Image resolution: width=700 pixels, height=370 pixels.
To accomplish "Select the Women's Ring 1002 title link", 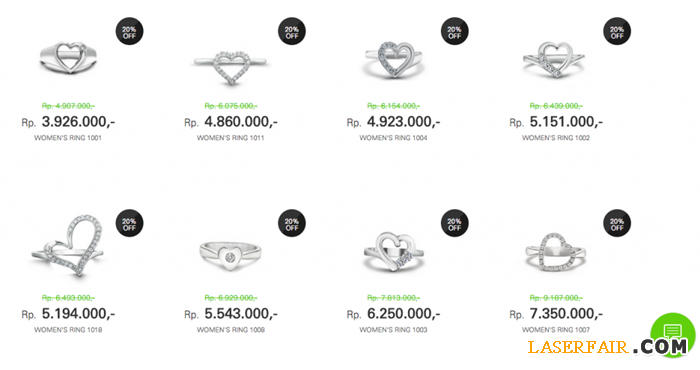I will [x=556, y=138].
